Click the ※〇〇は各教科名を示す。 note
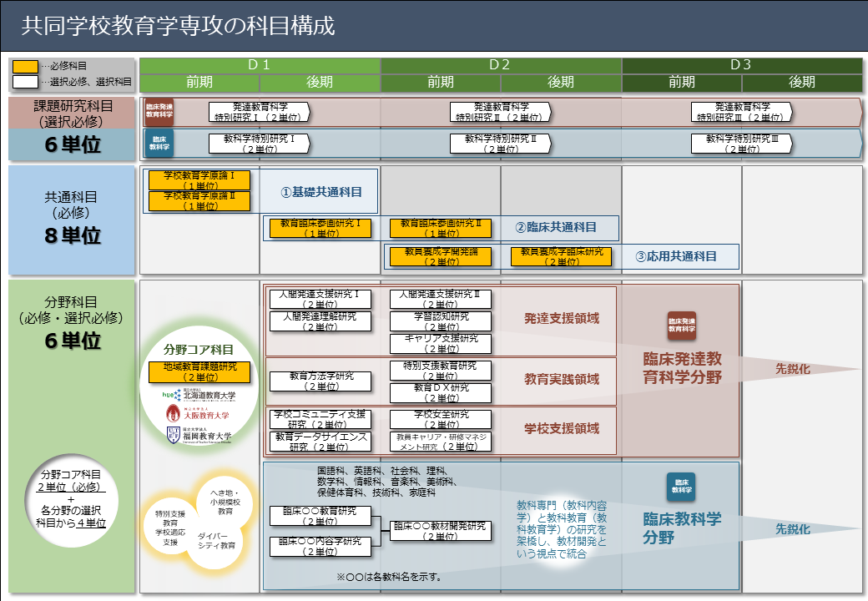Image resolution: width=868 pixels, height=601 pixels. [389, 577]
